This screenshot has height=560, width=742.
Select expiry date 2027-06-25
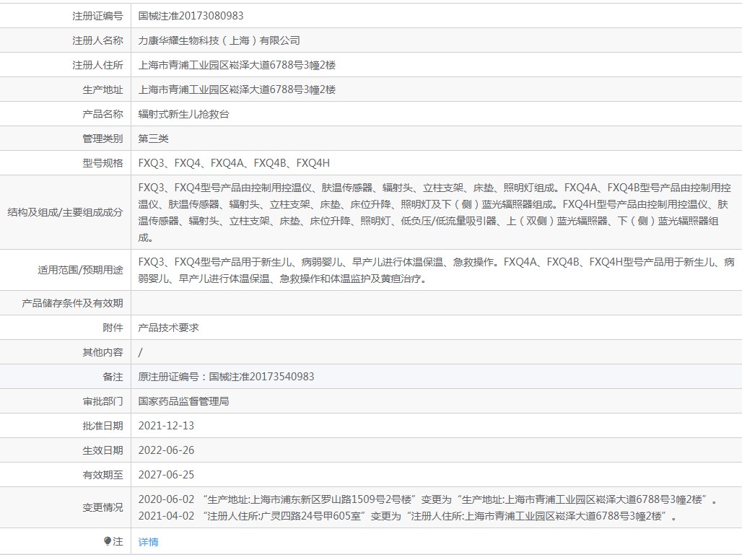pos(166,475)
